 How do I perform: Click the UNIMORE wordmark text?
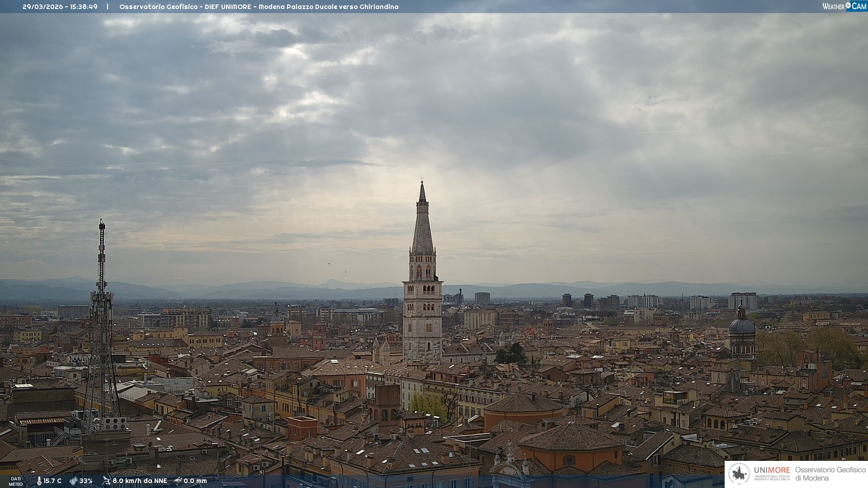(x=772, y=470)
